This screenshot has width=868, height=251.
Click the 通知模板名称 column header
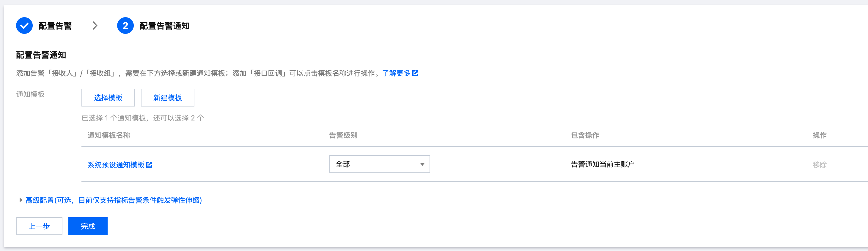pyautogui.click(x=109, y=135)
